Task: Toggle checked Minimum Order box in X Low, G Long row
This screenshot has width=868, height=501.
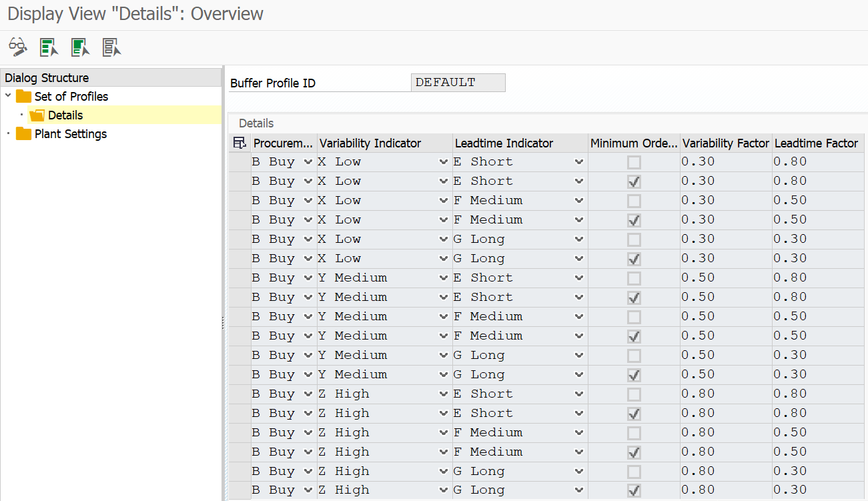Action: 634,259
